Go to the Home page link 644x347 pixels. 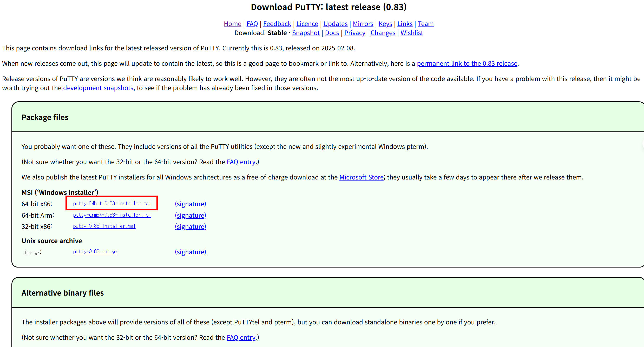[x=232, y=24]
